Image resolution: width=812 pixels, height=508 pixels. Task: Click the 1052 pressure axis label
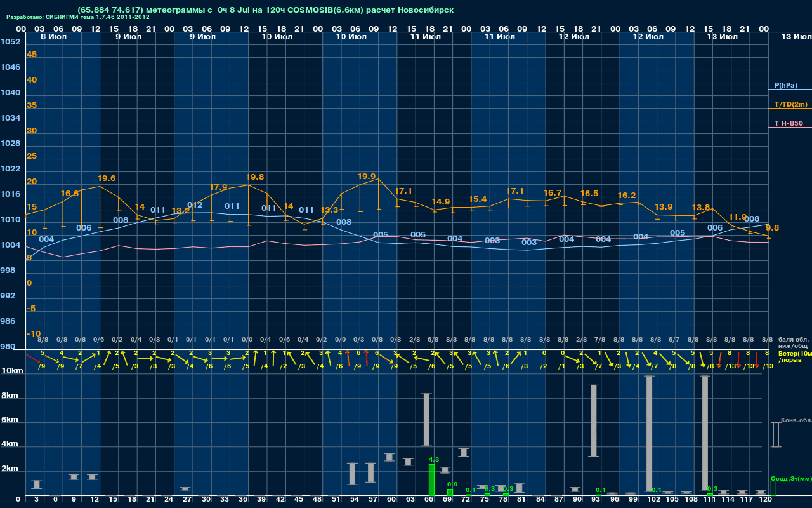[10, 42]
